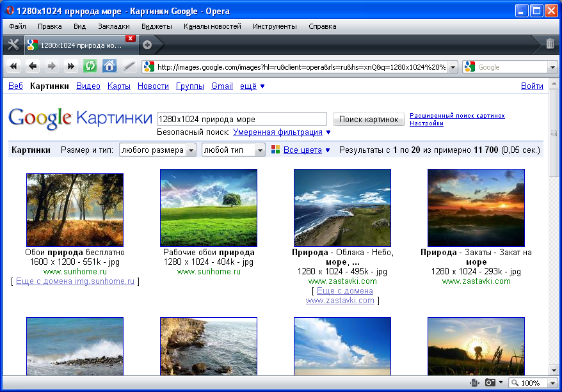Open the Инструменты menu
The image size is (562, 392).
point(275,26)
